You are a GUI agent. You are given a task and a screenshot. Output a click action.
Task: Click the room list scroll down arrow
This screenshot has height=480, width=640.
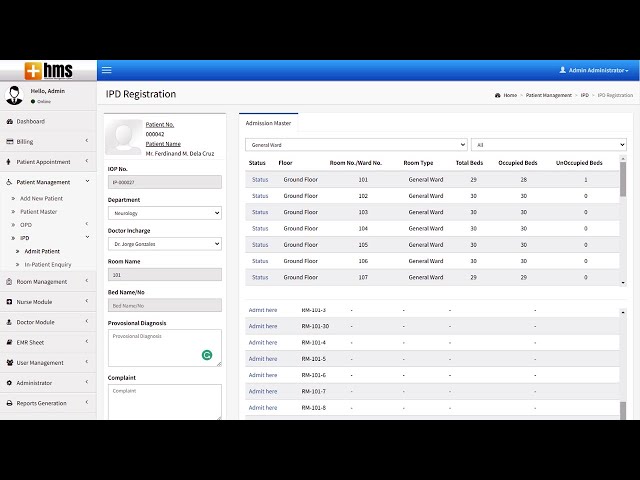[x=623, y=283]
